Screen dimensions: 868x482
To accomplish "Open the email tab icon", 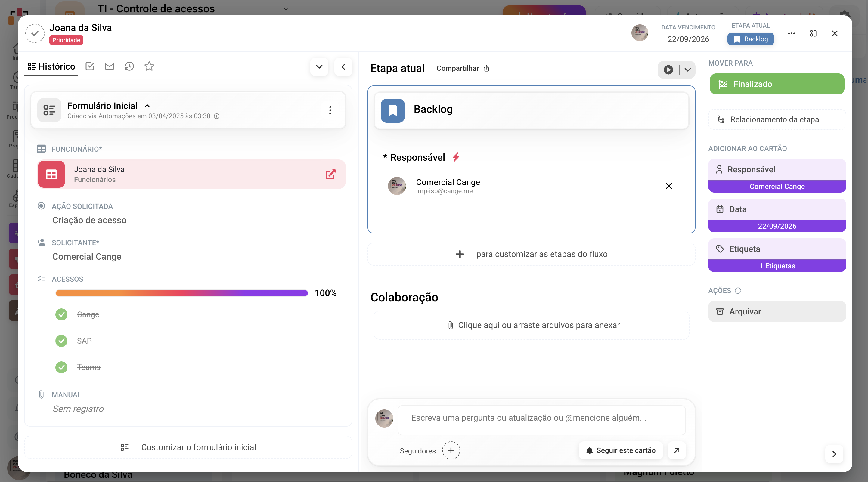I will 110,66.
